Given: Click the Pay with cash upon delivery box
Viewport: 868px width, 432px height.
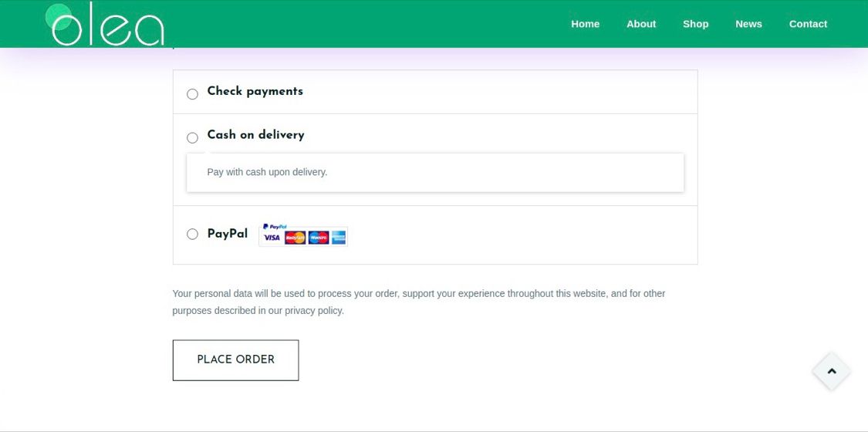Looking at the screenshot, I should click(x=435, y=173).
